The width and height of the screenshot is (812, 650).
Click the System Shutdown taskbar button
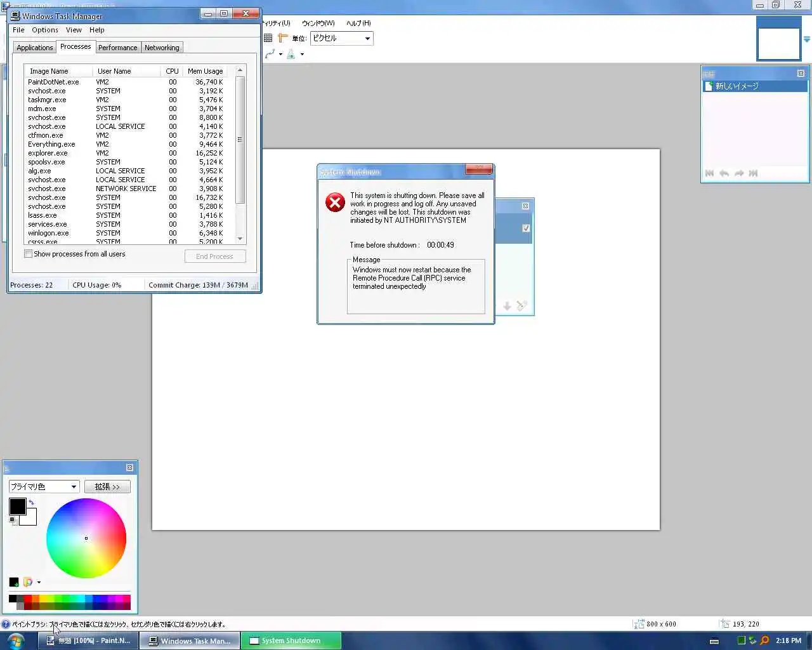coord(291,640)
